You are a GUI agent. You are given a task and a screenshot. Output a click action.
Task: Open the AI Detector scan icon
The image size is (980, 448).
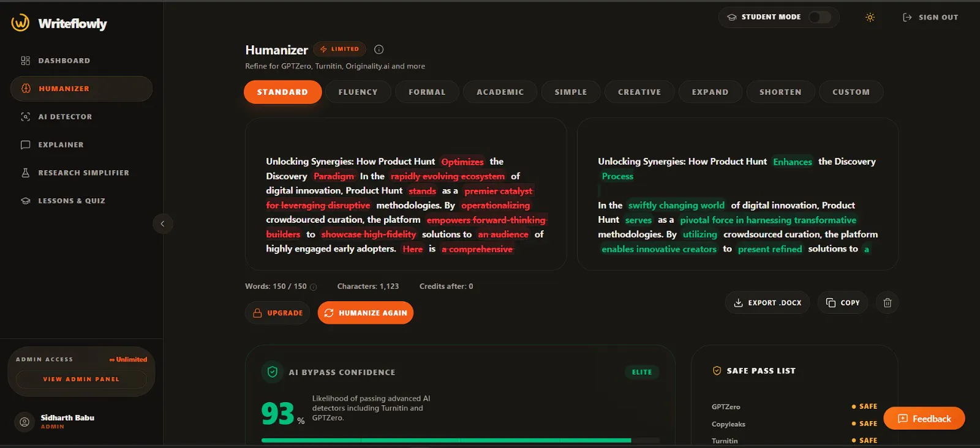pyautogui.click(x=25, y=117)
